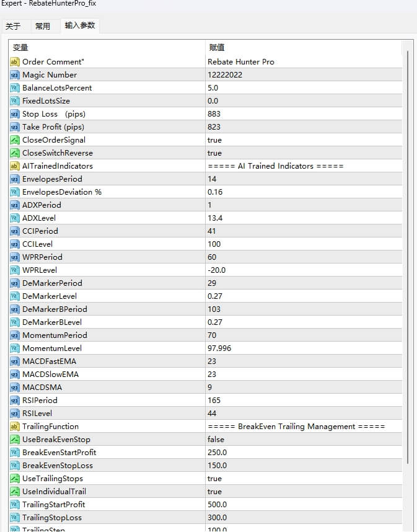
Task: Select the DeMarkerBLevel variable name
Action: (52, 322)
